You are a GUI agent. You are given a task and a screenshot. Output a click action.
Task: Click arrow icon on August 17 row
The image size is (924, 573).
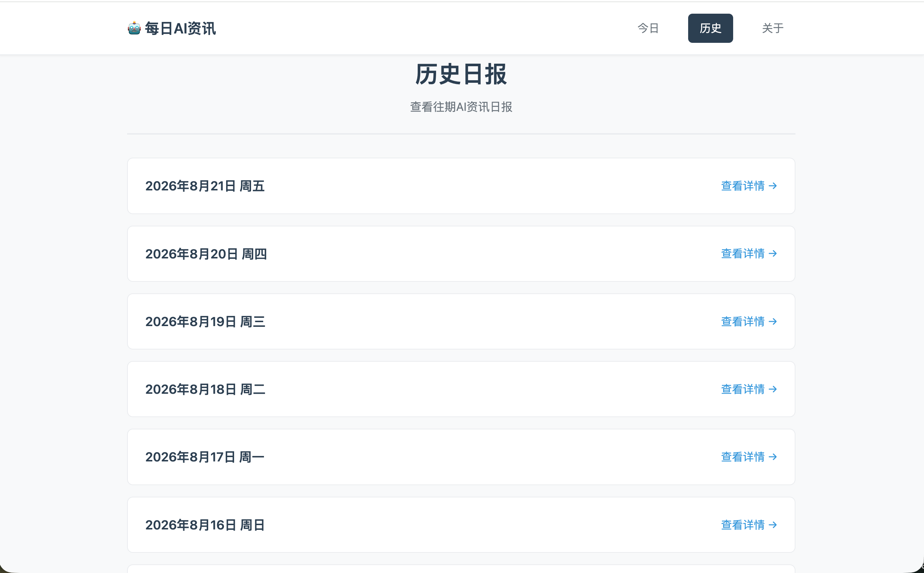point(773,457)
